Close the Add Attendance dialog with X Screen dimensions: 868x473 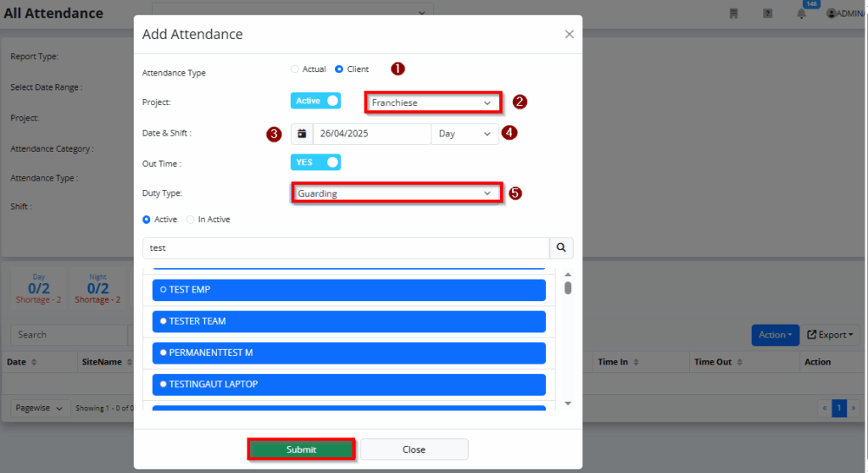click(x=569, y=35)
